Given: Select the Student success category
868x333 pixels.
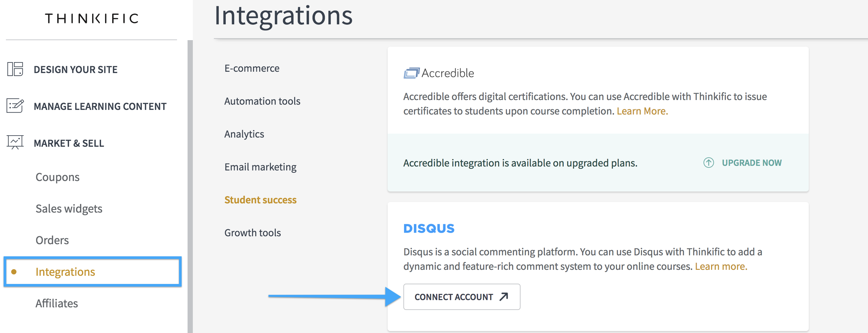Looking at the screenshot, I should pyautogui.click(x=260, y=199).
